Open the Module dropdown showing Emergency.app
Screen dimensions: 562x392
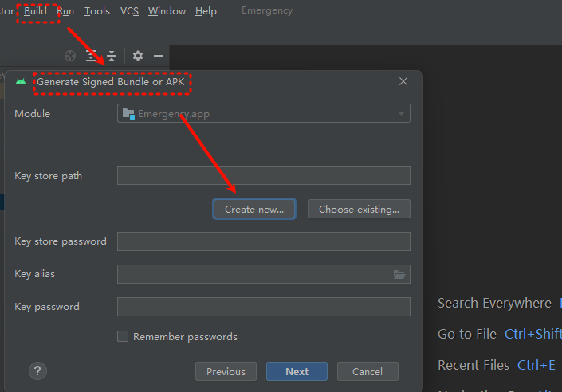(263, 114)
